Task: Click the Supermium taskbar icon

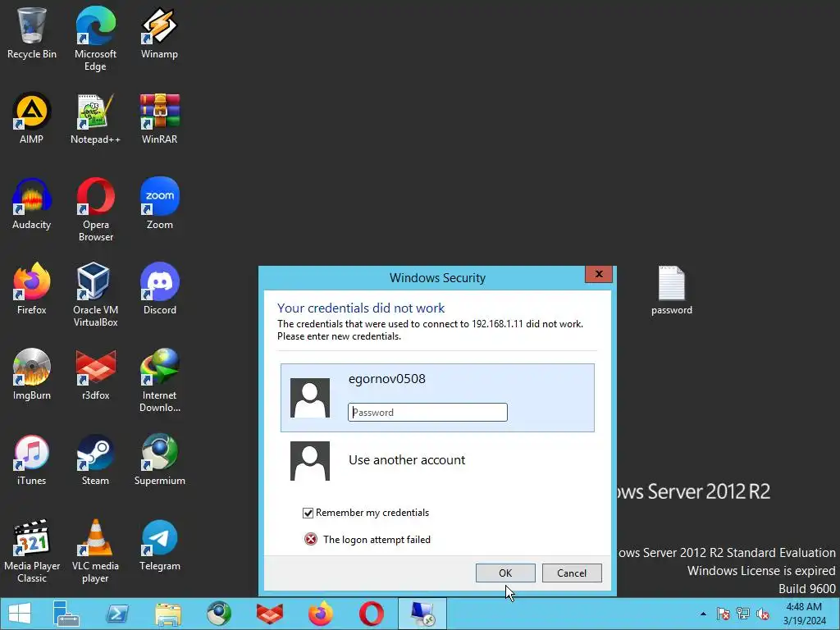Action: tap(219, 614)
